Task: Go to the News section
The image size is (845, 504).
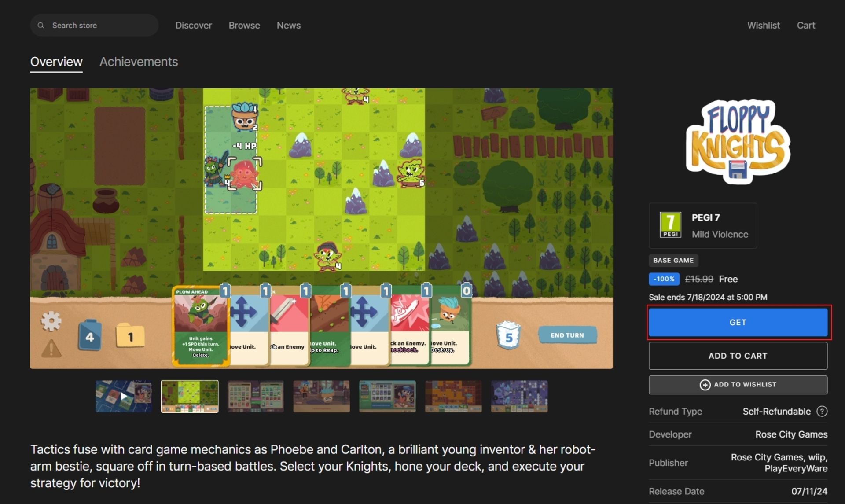Action: coord(289,26)
